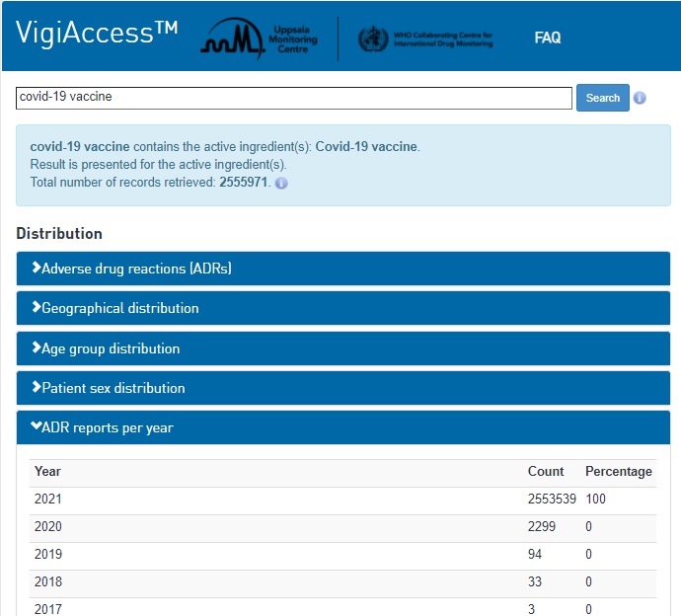Select count value 2299
The width and height of the screenshot is (681, 616).
[x=541, y=526]
